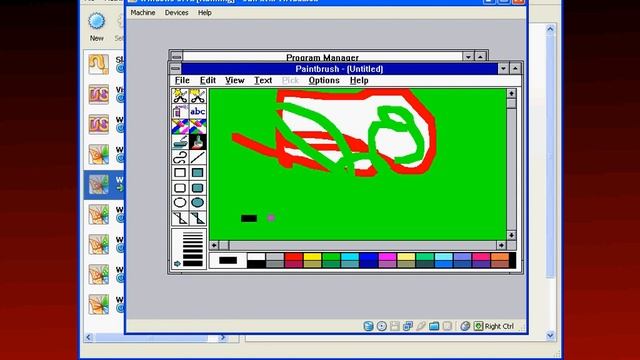Select the Filled Polygon tool
The width and height of the screenshot is (640, 360).
tap(198, 218)
